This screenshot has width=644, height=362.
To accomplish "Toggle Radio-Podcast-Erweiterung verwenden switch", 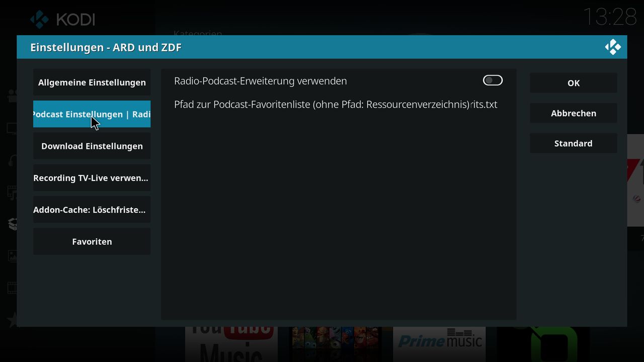I will (x=493, y=80).
